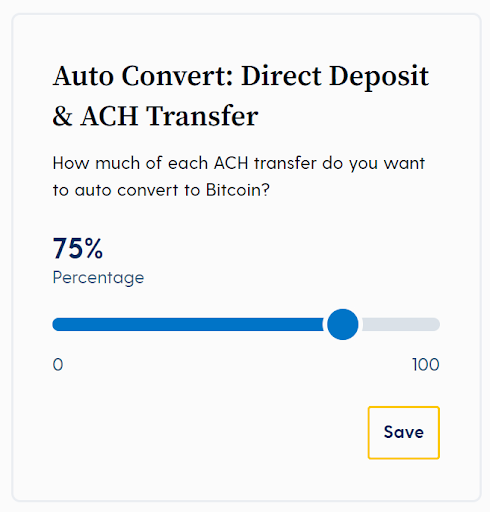This screenshot has width=490, height=512.
Task: Click the far left end of slider
Action: (x=55, y=324)
